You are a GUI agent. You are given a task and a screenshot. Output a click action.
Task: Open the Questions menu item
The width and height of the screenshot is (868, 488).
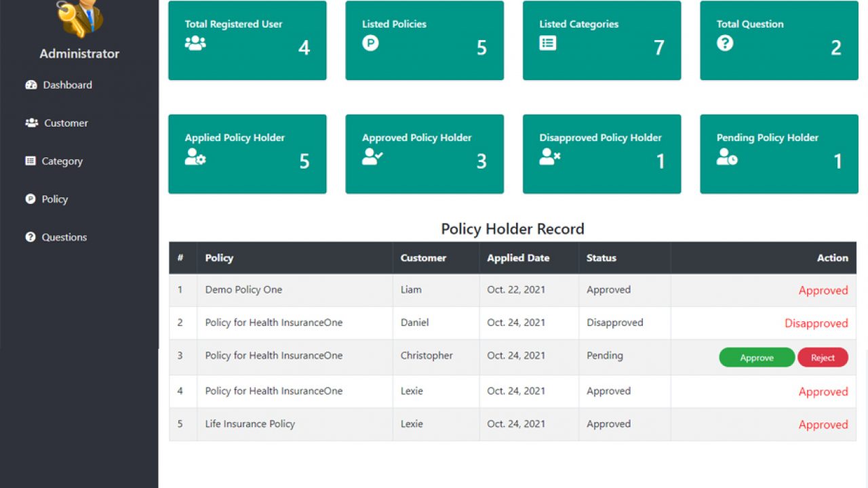pyautogui.click(x=64, y=237)
